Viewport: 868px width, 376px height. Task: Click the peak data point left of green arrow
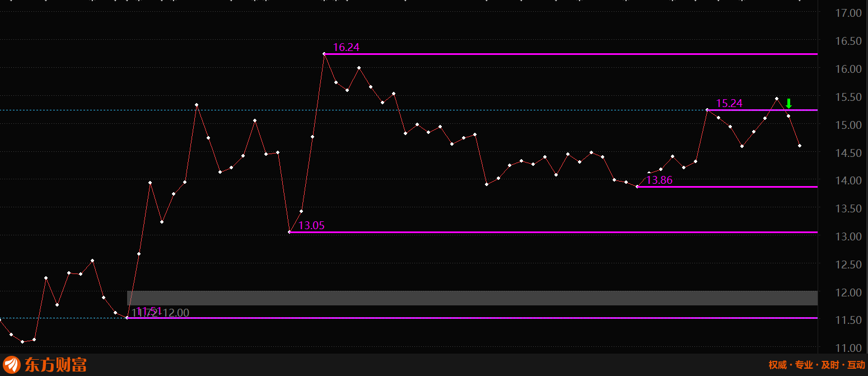777,99
